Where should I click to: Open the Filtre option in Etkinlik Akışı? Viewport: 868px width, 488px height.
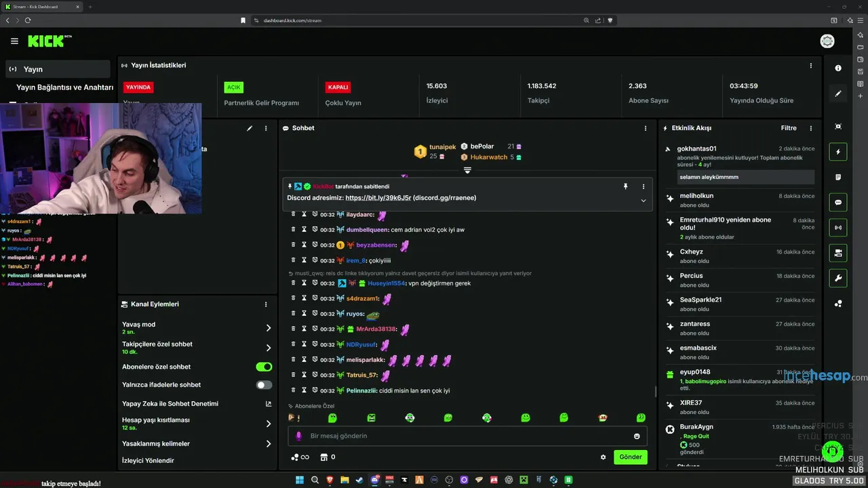pos(789,128)
